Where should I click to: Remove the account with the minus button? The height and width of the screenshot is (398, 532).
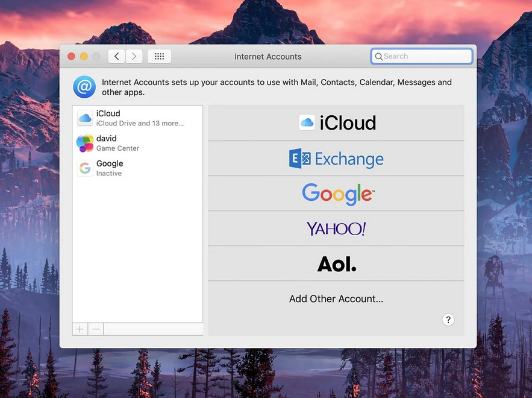point(96,329)
